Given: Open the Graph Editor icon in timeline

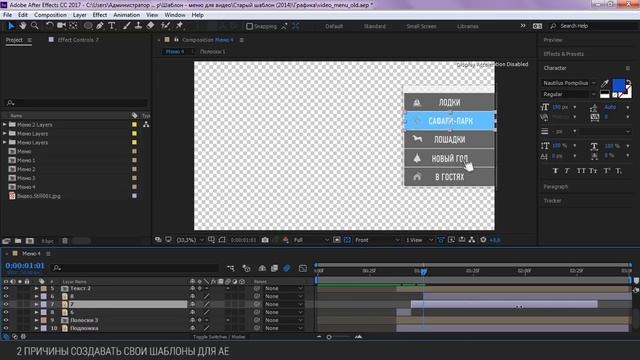Looking at the screenshot, I should (x=302, y=268).
